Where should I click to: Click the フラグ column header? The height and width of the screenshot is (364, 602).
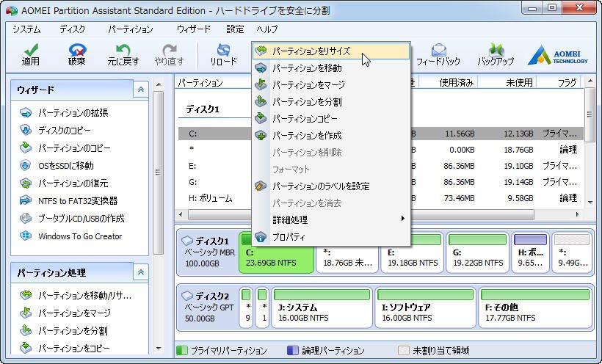pyautogui.click(x=559, y=82)
